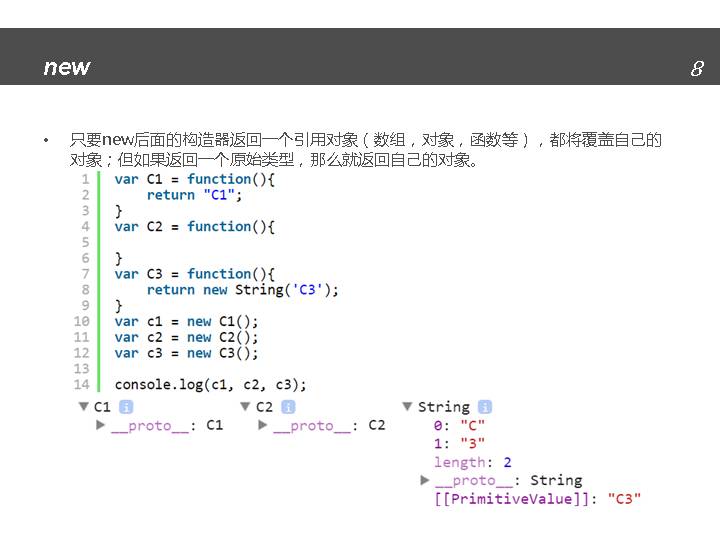Screen dimensions: 720x540
Task: Click the slide title "new"
Action: (67, 67)
